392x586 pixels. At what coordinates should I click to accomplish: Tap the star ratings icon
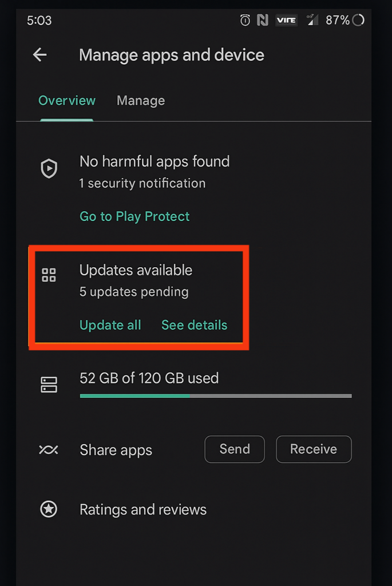49,509
